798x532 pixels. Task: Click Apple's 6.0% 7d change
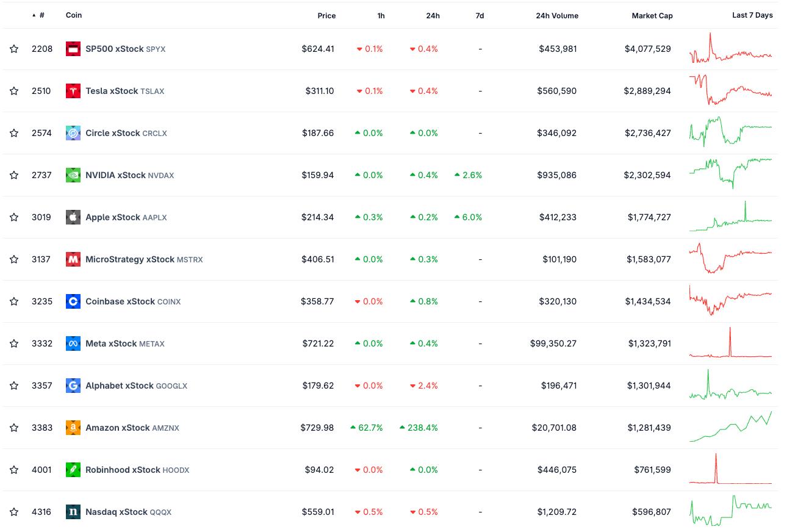tap(468, 217)
